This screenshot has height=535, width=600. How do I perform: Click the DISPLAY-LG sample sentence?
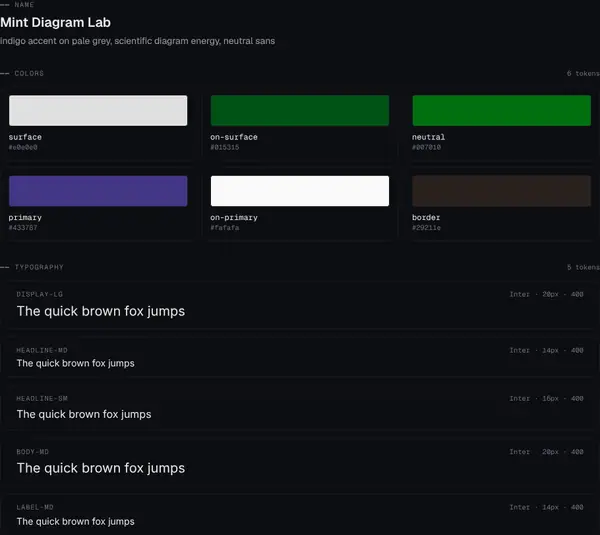click(x=101, y=312)
